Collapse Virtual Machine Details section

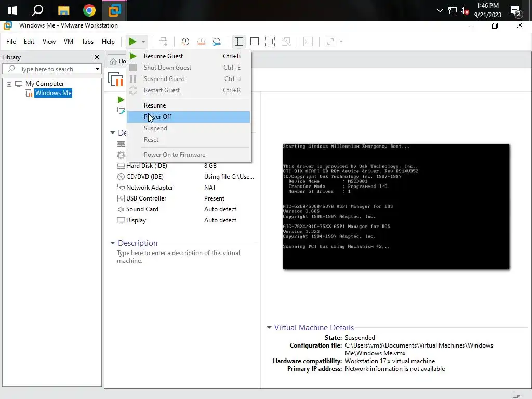(269, 328)
